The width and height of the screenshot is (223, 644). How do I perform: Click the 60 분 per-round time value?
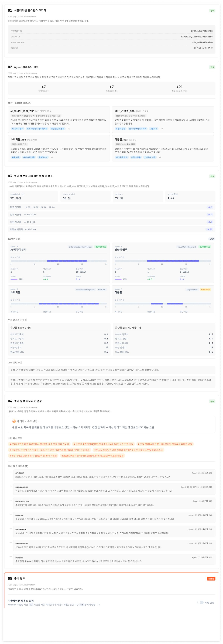(x=67, y=198)
